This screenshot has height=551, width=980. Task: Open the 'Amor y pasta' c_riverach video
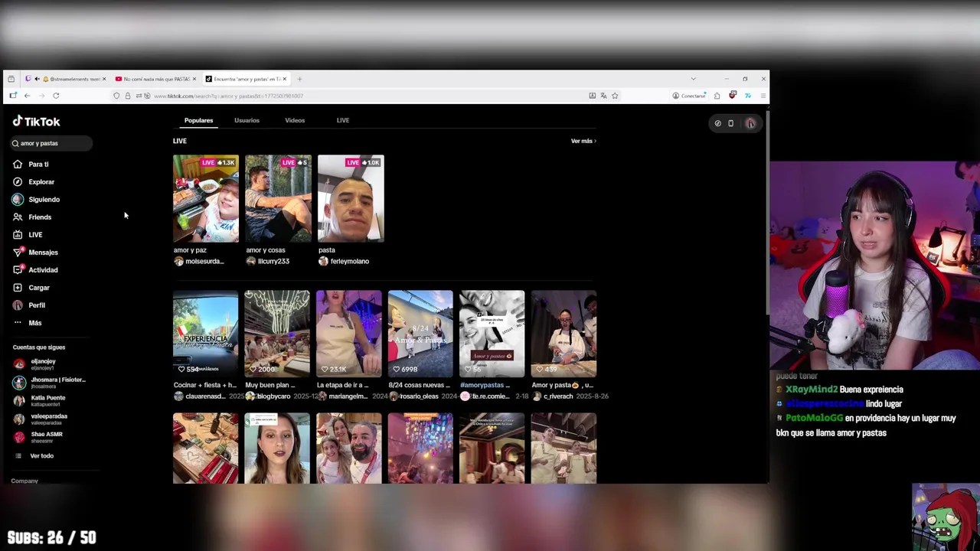(563, 334)
